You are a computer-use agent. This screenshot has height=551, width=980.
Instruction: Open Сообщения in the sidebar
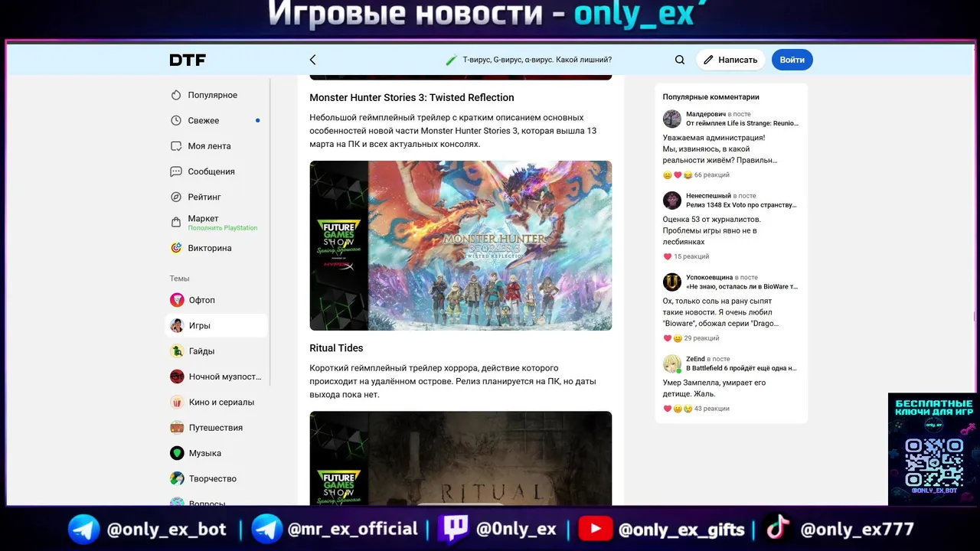pos(211,171)
